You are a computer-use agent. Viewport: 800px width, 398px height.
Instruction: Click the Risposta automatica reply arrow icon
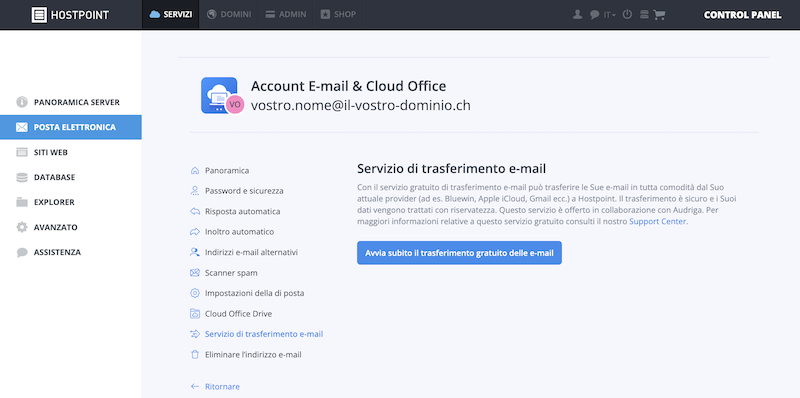[194, 211]
